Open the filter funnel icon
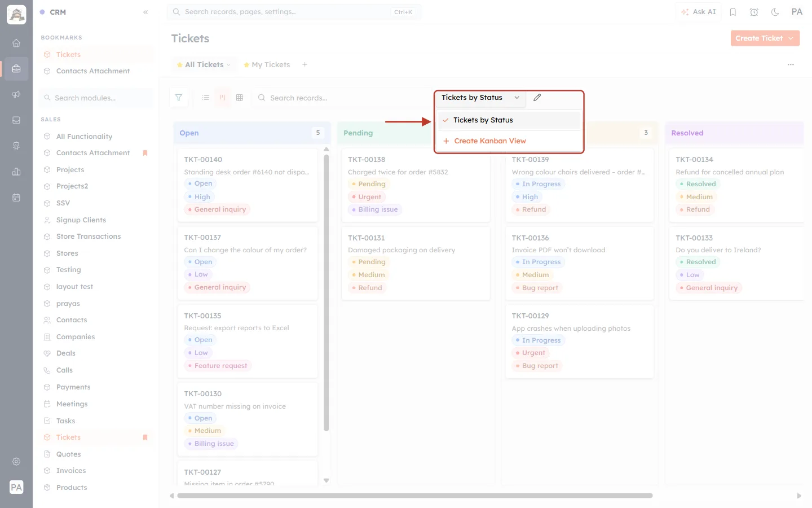The height and width of the screenshot is (508, 812). point(179,98)
